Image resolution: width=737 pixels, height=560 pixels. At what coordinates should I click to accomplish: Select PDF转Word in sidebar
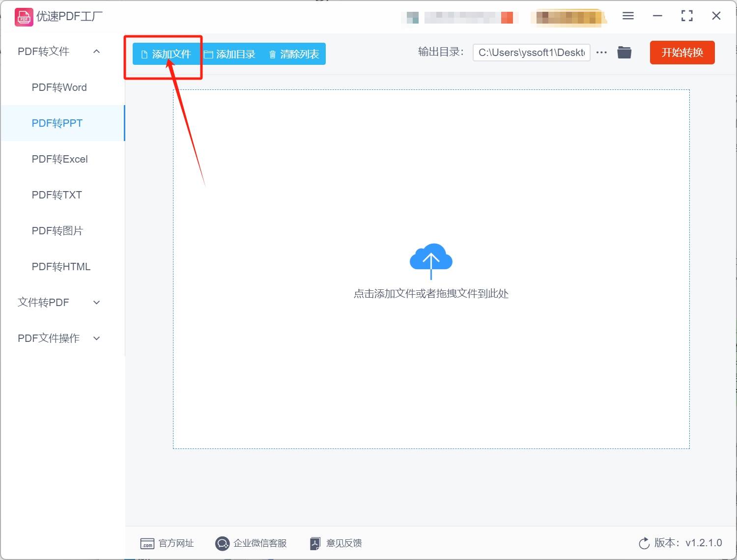point(62,87)
